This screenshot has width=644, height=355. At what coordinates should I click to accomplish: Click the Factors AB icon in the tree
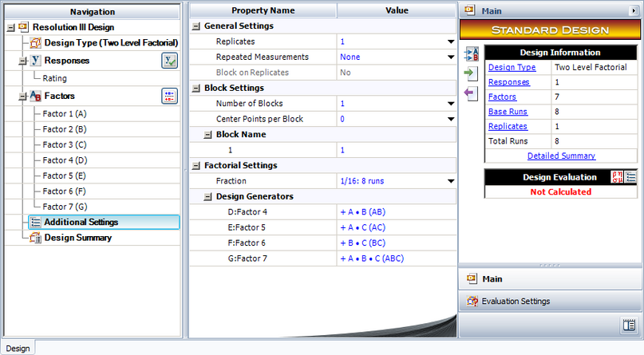36,96
